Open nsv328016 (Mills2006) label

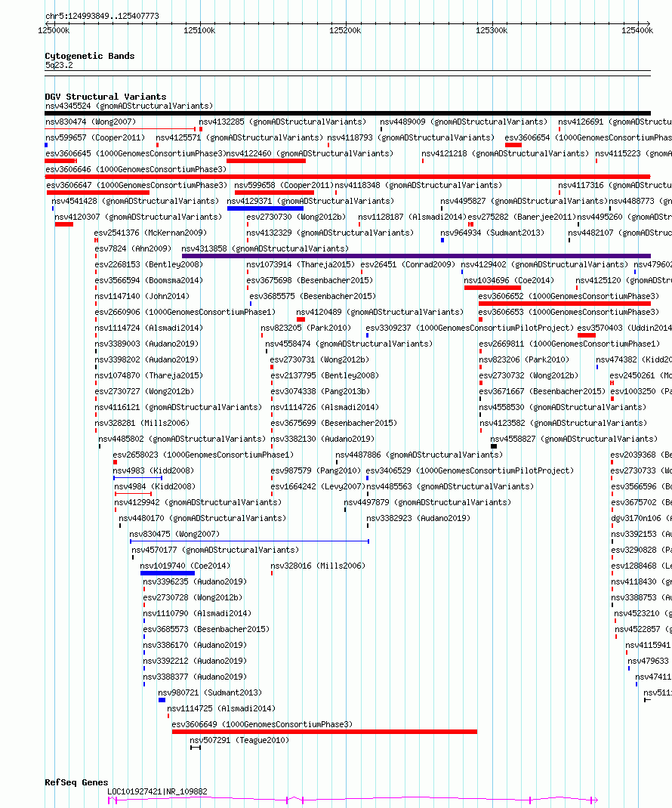[318, 566]
